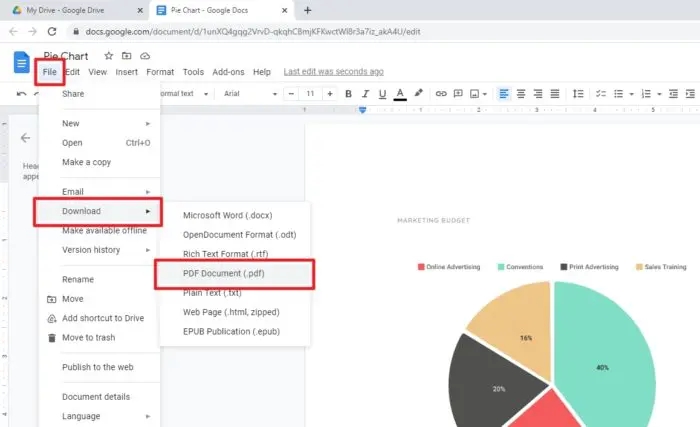Open line spacing options

coord(578,94)
